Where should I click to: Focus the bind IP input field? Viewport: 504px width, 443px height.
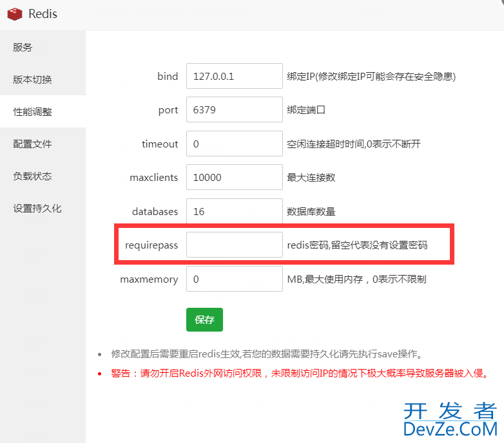pyautogui.click(x=234, y=76)
